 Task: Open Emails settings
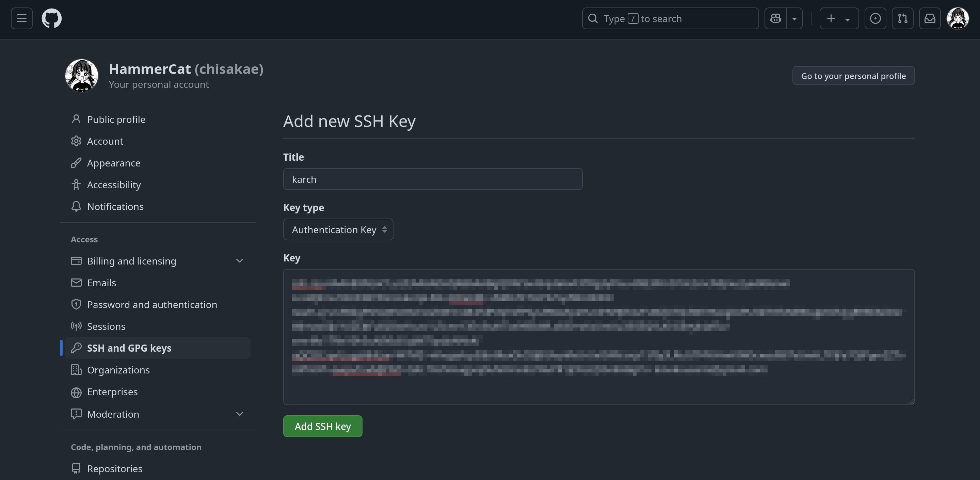158,283
